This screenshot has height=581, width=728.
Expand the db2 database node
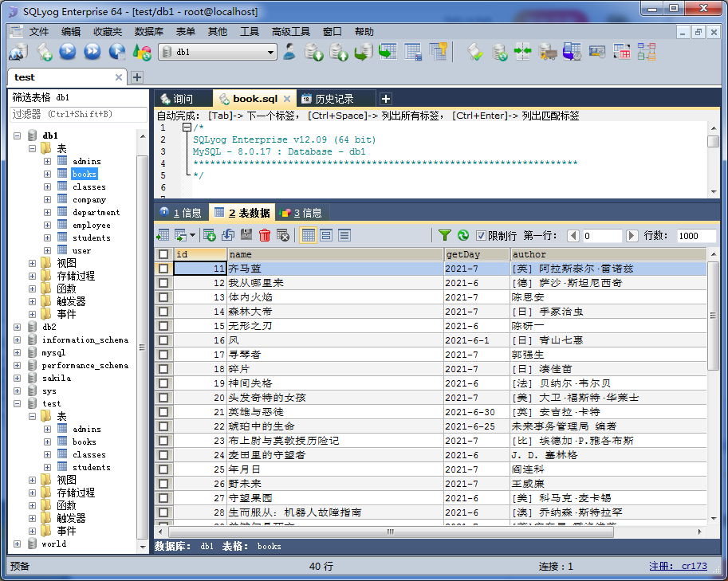click(18, 327)
